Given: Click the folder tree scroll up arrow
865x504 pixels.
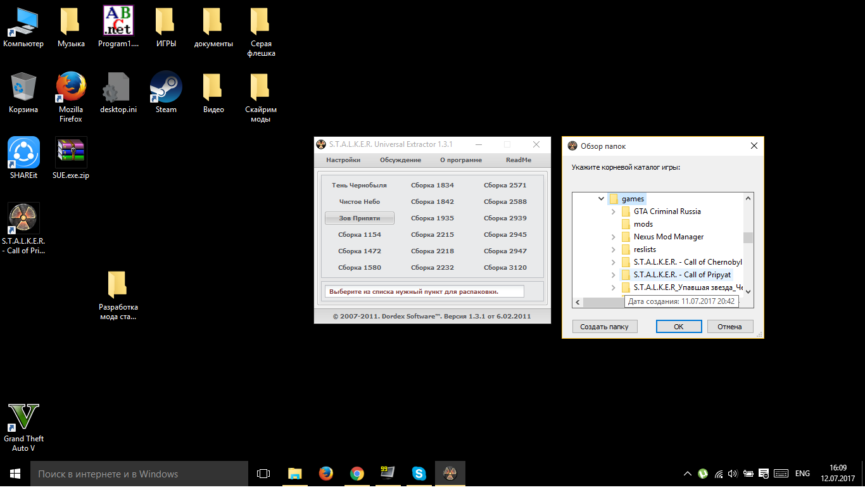Looking at the screenshot, I should pyautogui.click(x=748, y=198).
